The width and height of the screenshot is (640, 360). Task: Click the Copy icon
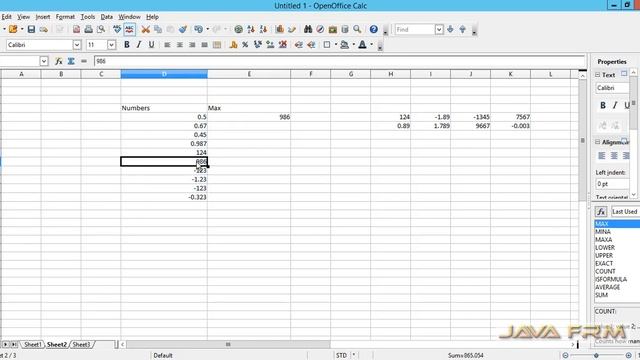[158, 29]
